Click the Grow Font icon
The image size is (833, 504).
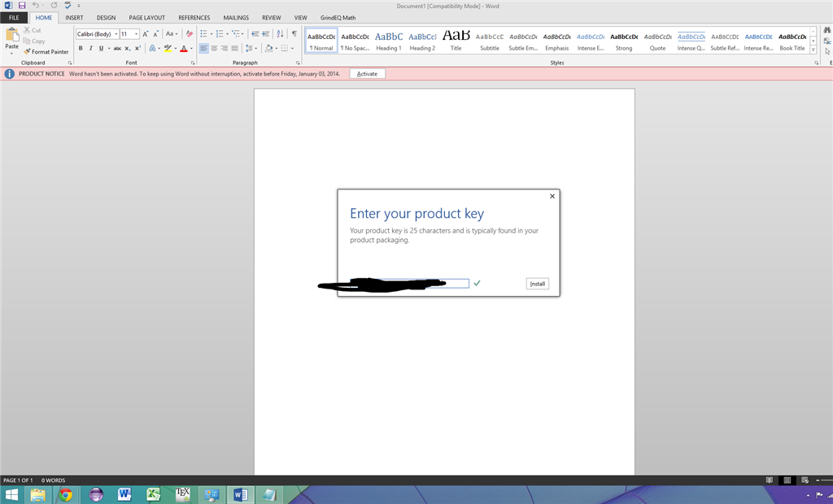(x=145, y=34)
